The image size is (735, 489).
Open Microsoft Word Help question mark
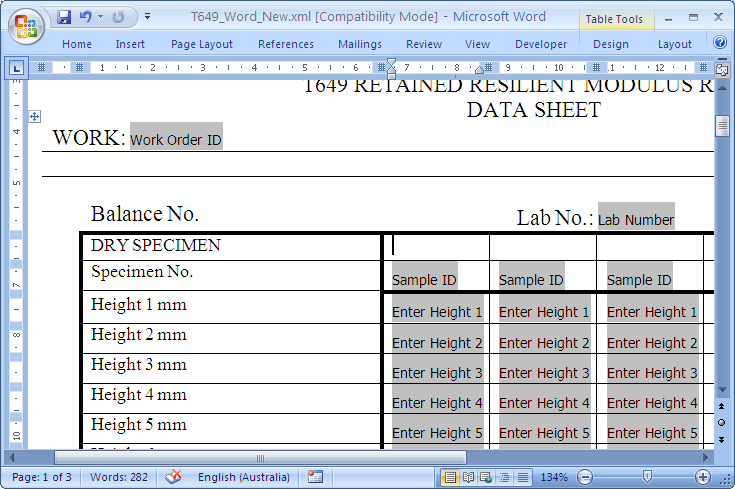[x=720, y=43]
